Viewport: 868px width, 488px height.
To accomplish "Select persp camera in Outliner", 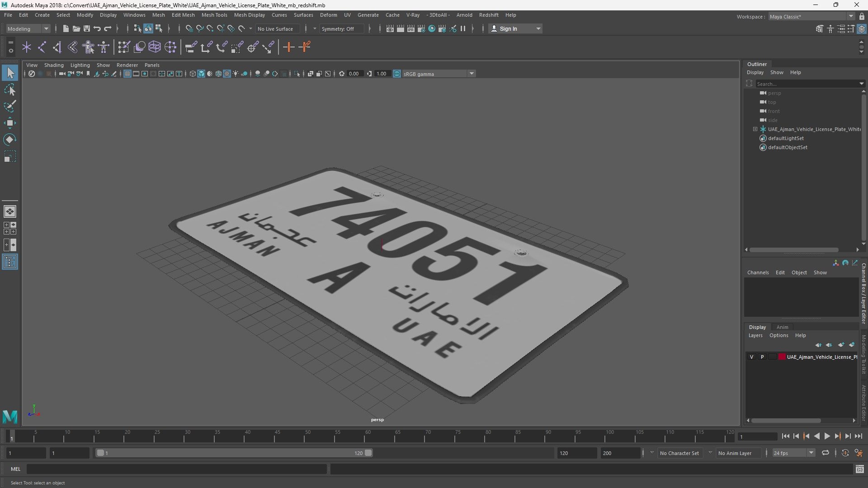I will pos(774,93).
